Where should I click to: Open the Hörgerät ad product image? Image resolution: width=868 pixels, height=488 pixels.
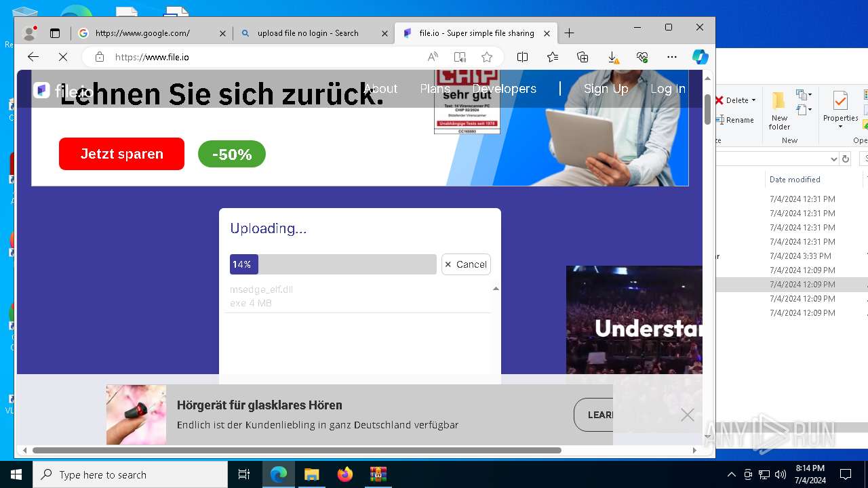136,415
